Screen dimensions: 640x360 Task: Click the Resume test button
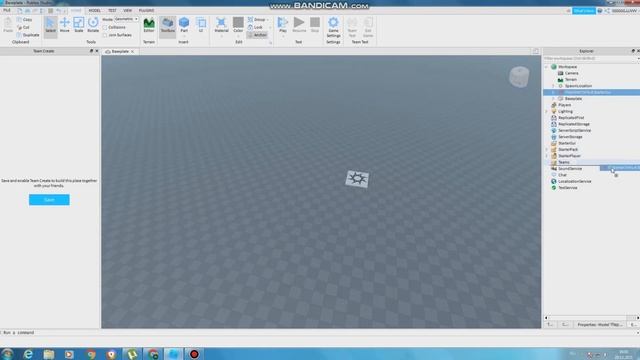click(299, 25)
